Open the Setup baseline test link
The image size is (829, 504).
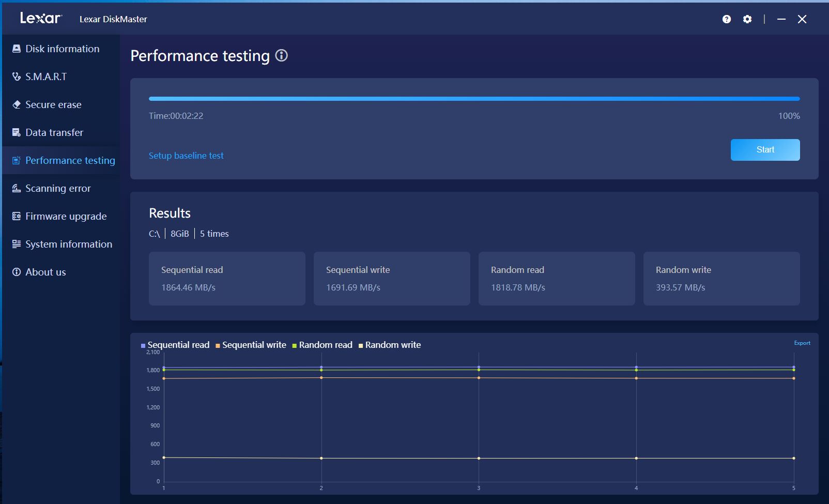[x=186, y=156]
